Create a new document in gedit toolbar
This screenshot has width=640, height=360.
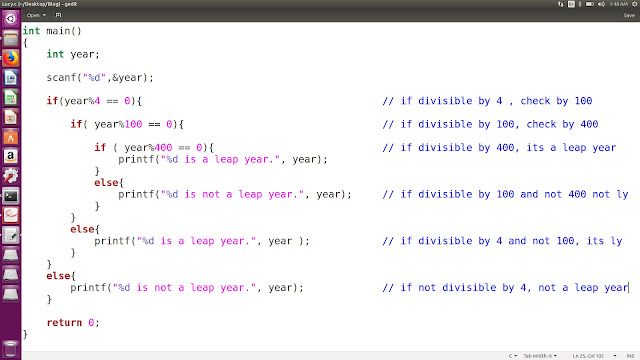58,15
